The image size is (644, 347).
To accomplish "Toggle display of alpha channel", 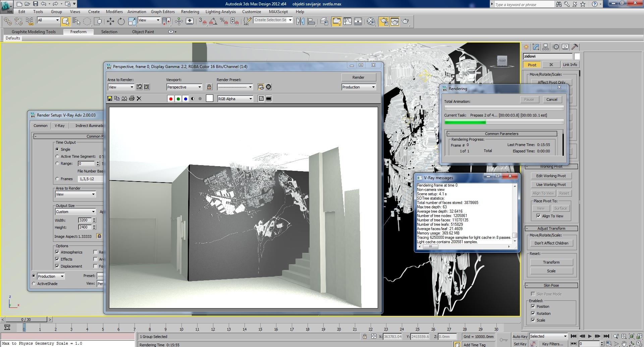I will [x=193, y=99].
